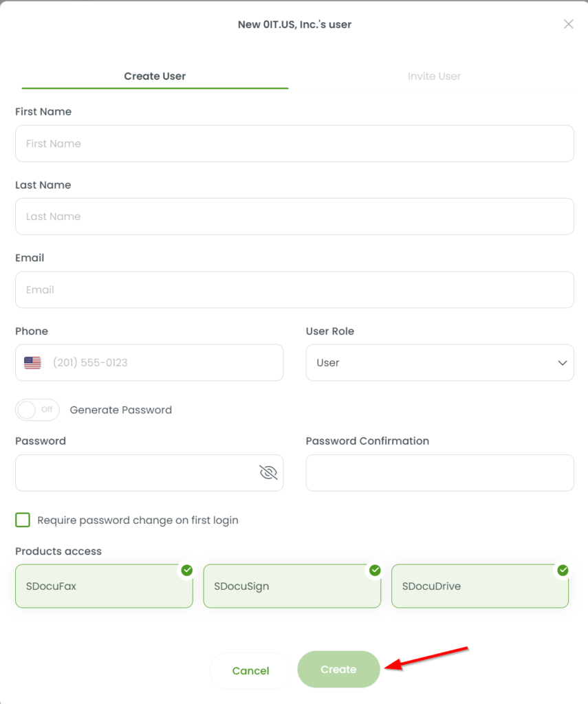Switch to the Invite User tab
This screenshot has height=704, width=588.
pos(434,76)
